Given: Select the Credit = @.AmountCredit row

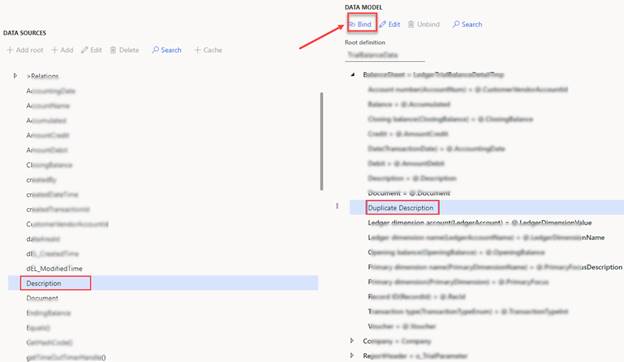Looking at the screenshot, I should 408,134.
